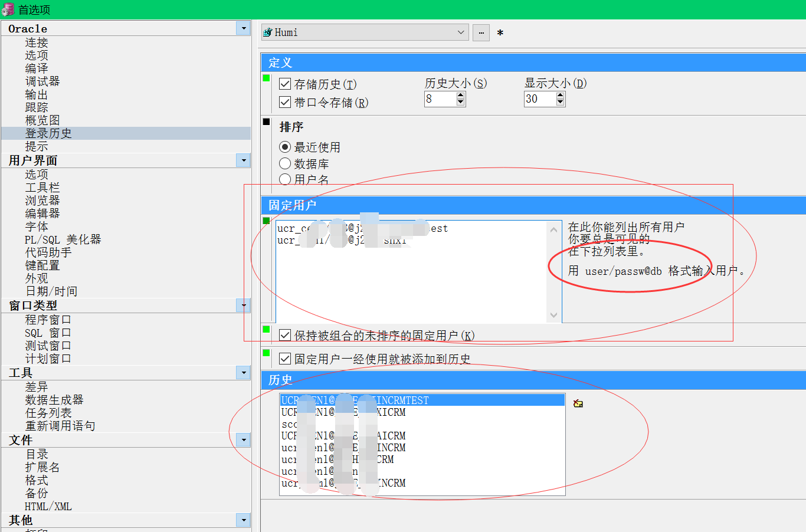806x532 pixels.
Task: Toggle 带口令存储 checkbox
Action: [x=285, y=102]
